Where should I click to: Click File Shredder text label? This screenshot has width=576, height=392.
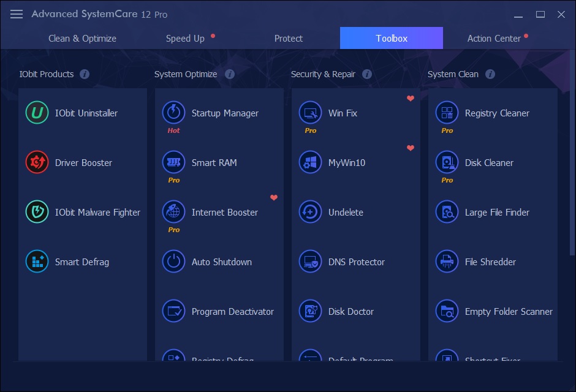click(x=490, y=262)
